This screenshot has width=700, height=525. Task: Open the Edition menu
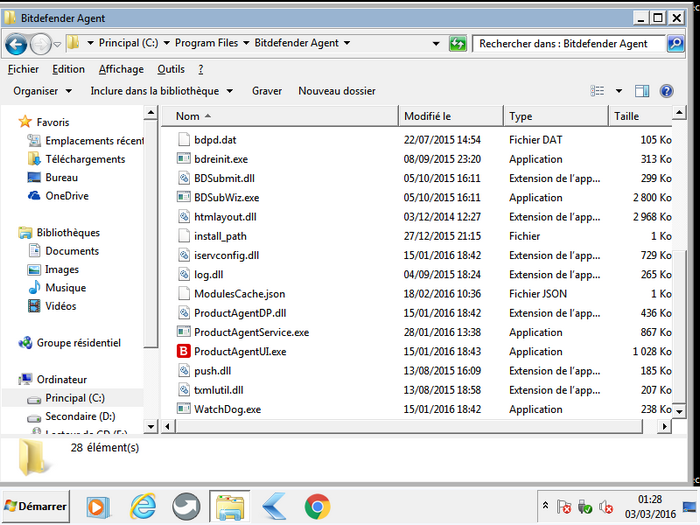[x=68, y=69]
